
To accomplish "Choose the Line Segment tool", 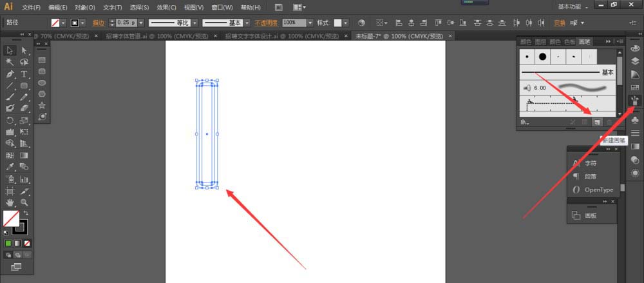I will coord(10,86).
